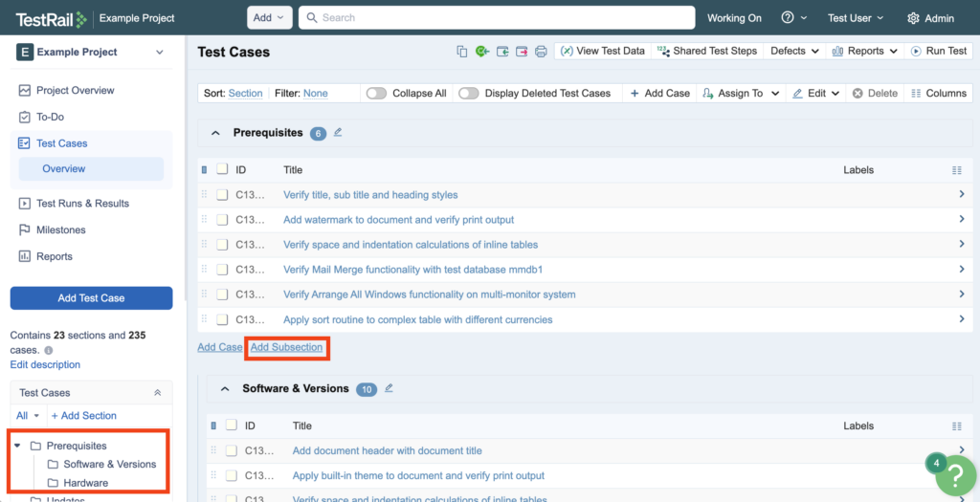Collapse the Prerequisites section chevron

pos(215,133)
